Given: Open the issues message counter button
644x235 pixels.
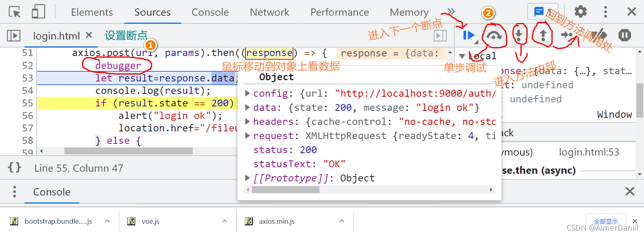Looking at the screenshot, I should (x=543, y=12).
